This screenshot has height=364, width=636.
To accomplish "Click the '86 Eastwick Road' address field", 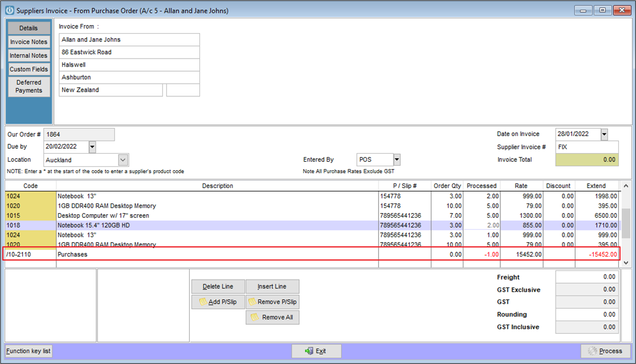I will (x=129, y=52).
